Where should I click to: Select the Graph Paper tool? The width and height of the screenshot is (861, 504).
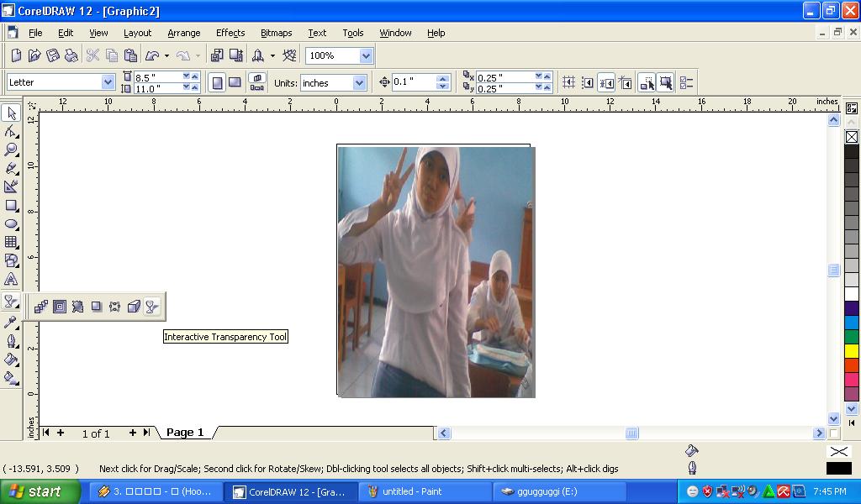(11, 242)
